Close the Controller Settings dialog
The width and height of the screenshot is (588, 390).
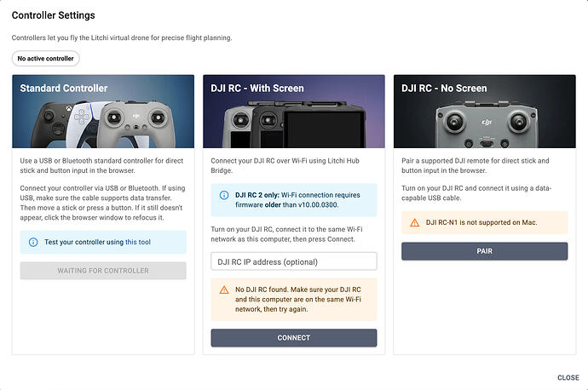click(568, 377)
